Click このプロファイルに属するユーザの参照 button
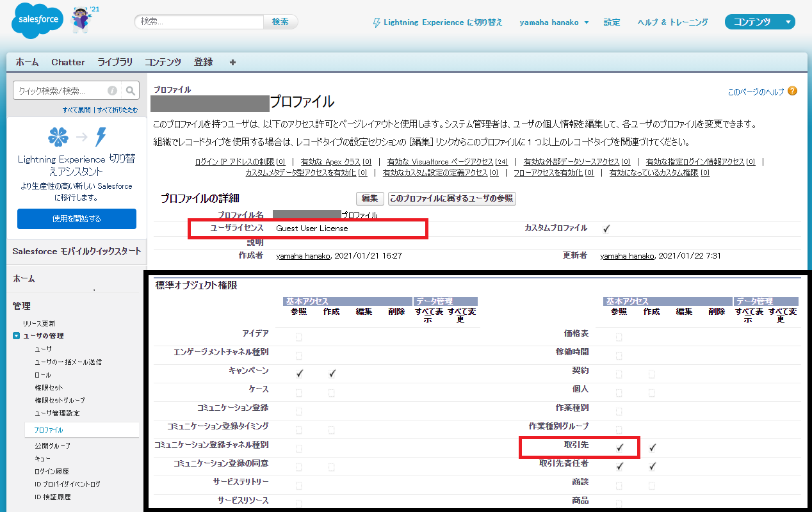Image resolution: width=812 pixels, height=512 pixels. [x=451, y=198]
